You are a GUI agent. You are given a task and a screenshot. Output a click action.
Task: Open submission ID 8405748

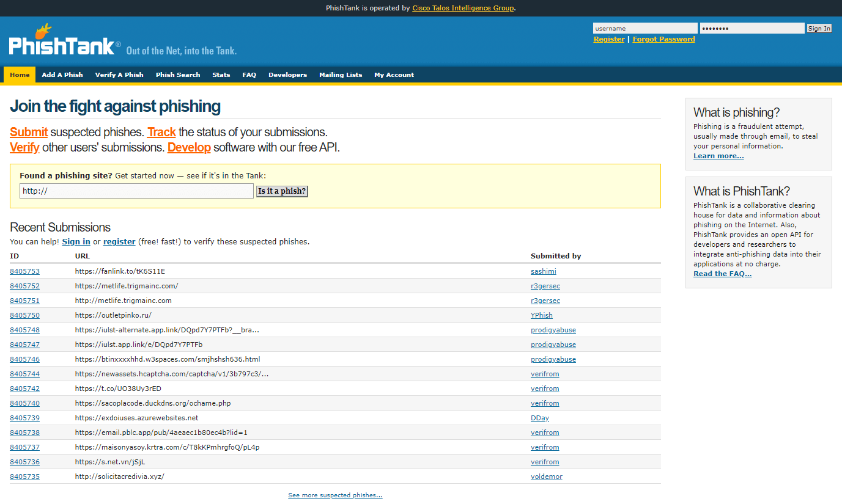(x=24, y=330)
